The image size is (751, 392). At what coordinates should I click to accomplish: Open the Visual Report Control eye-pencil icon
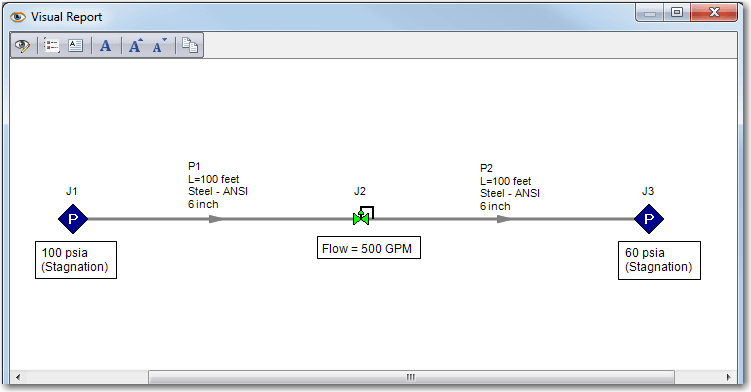click(22, 46)
